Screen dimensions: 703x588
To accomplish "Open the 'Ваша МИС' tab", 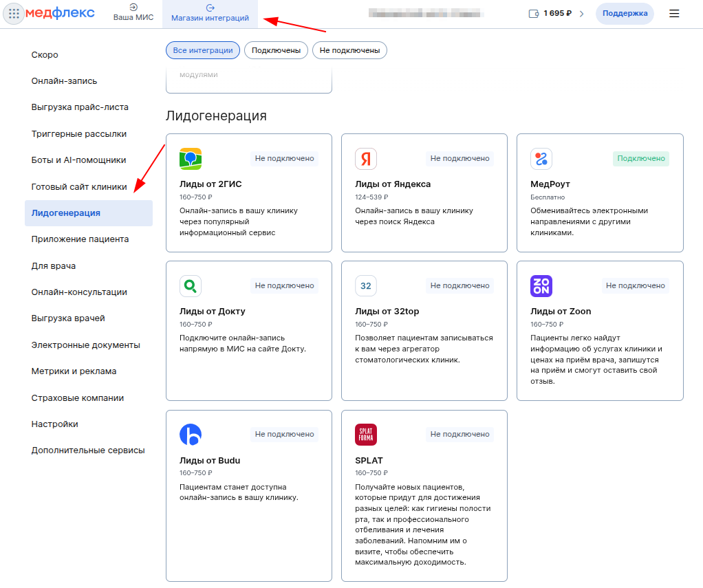I will (x=133, y=14).
